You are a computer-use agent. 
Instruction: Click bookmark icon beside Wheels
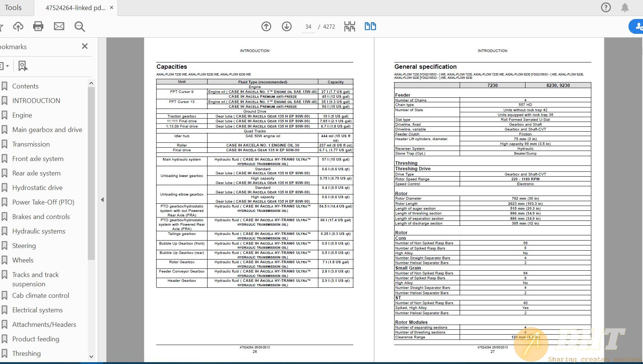coord(4,260)
